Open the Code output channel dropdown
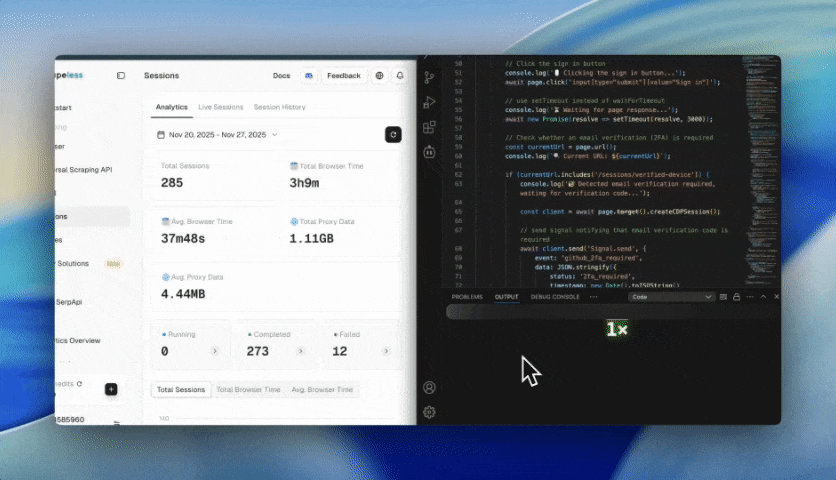836x480 pixels. click(671, 297)
